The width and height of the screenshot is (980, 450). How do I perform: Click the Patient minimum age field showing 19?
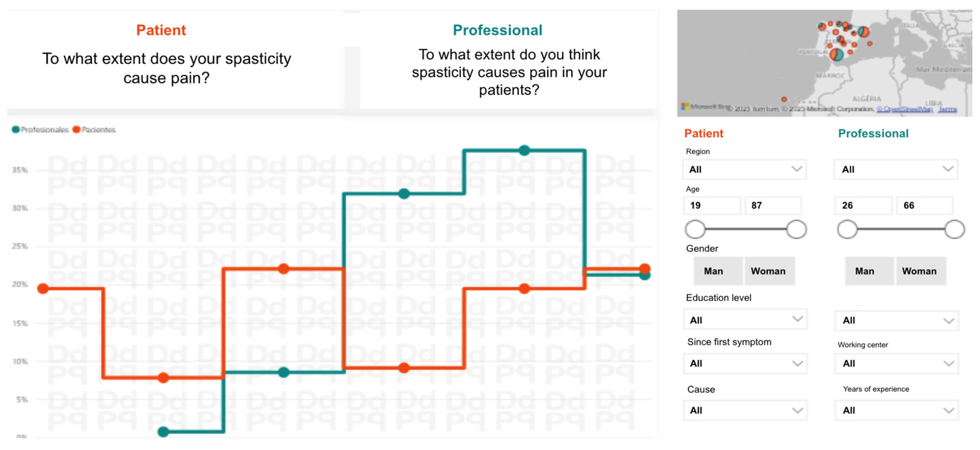coord(711,206)
